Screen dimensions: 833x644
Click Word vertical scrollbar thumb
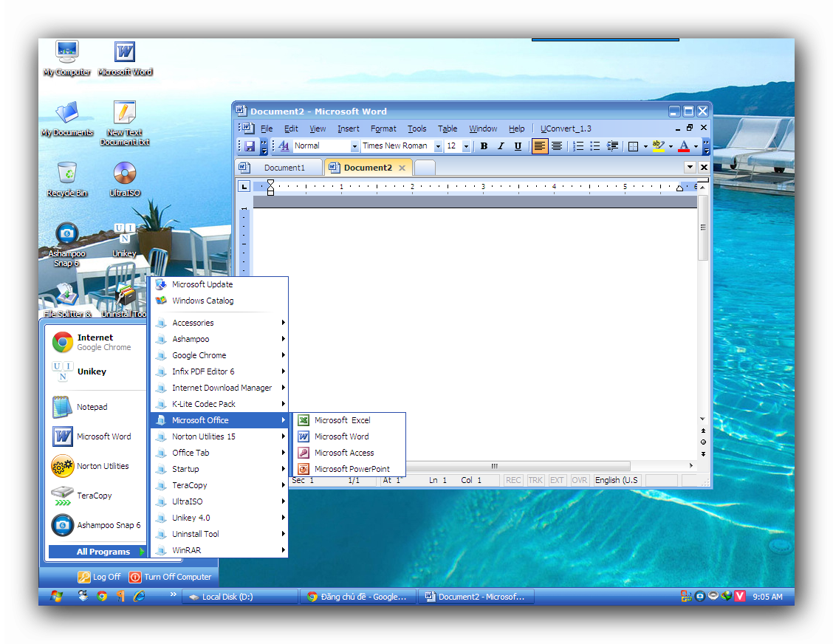click(703, 228)
